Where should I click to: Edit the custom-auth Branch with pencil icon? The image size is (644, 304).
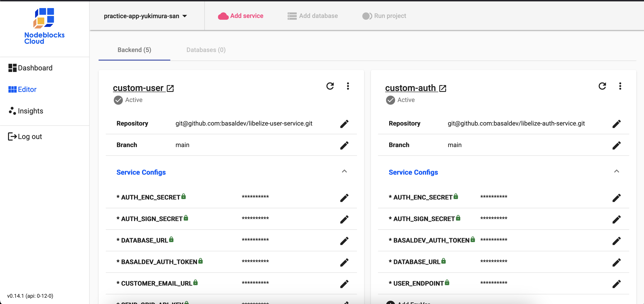[616, 145]
